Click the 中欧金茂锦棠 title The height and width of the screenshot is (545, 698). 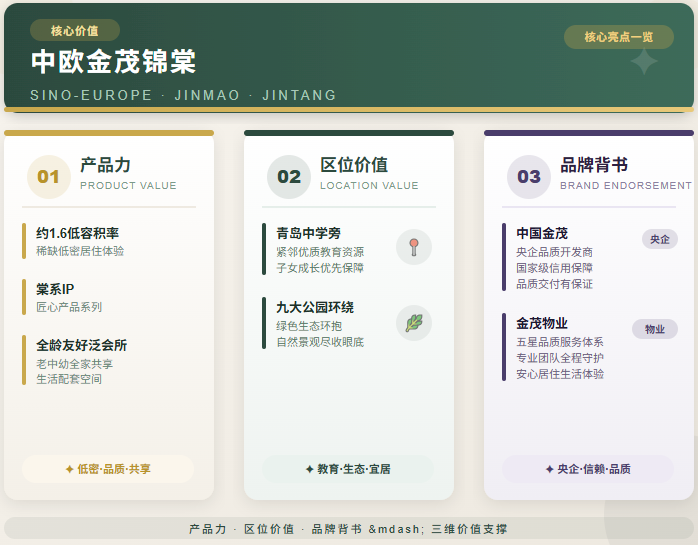[114, 61]
